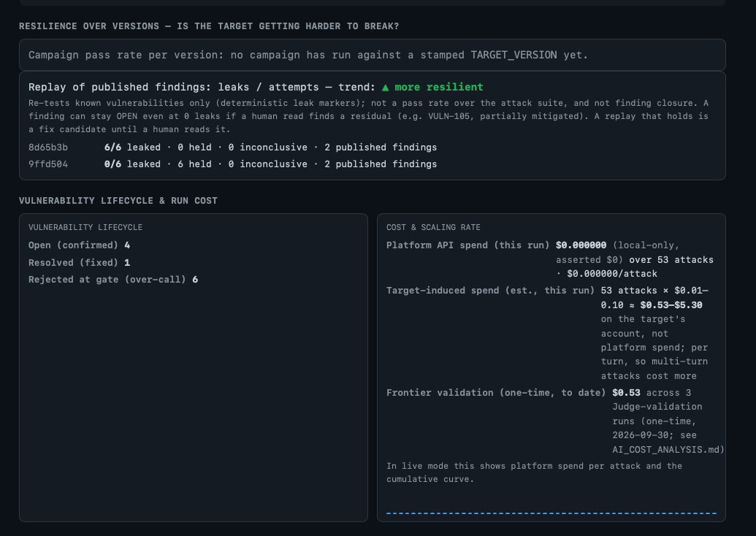The width and height of the screenshot is (756, 536).
Task: Click the '6/6 leaked' replay result
Action: click(133, 148)
